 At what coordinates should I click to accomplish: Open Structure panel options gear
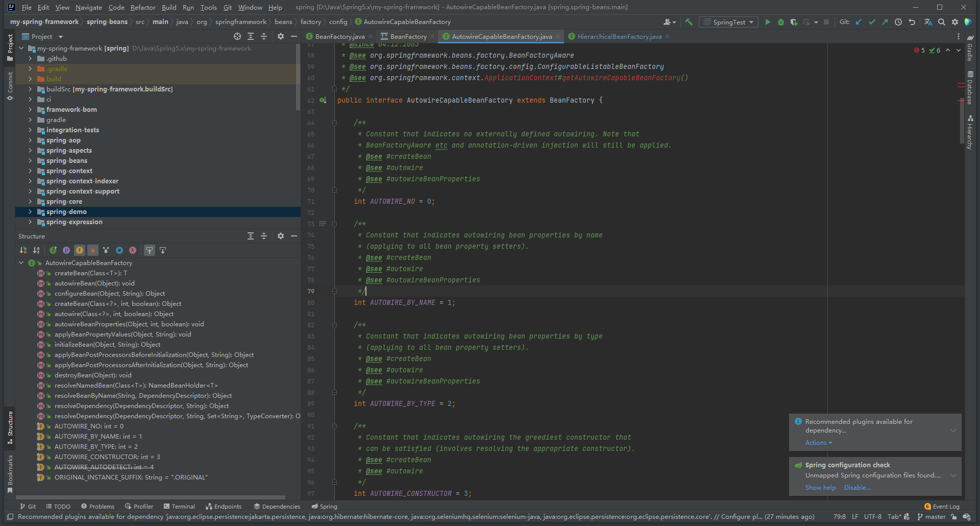click(281, 236)
